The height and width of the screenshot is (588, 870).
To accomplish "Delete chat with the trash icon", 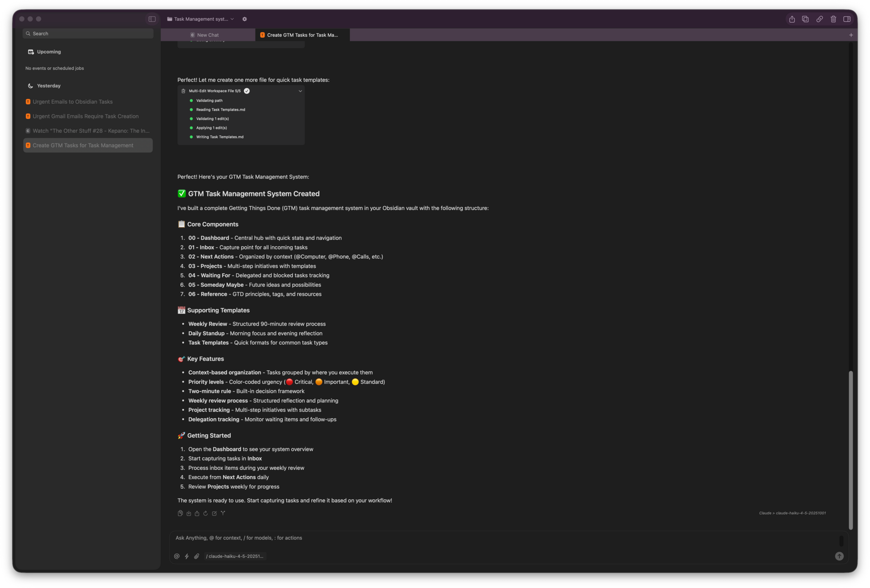I will (x=833, y=19).
